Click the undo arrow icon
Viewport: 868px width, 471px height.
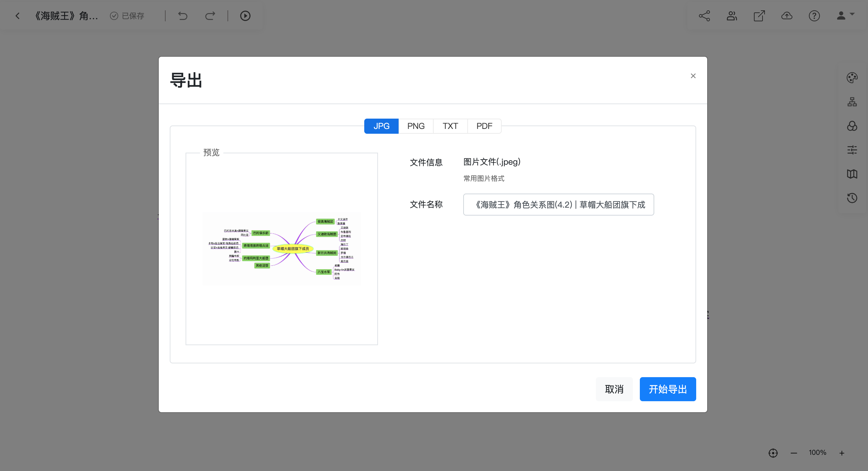(182, 16)
